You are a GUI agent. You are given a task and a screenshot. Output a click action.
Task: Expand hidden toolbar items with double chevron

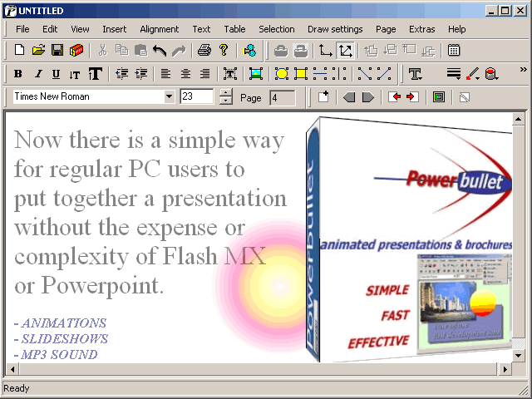(523, 70)
